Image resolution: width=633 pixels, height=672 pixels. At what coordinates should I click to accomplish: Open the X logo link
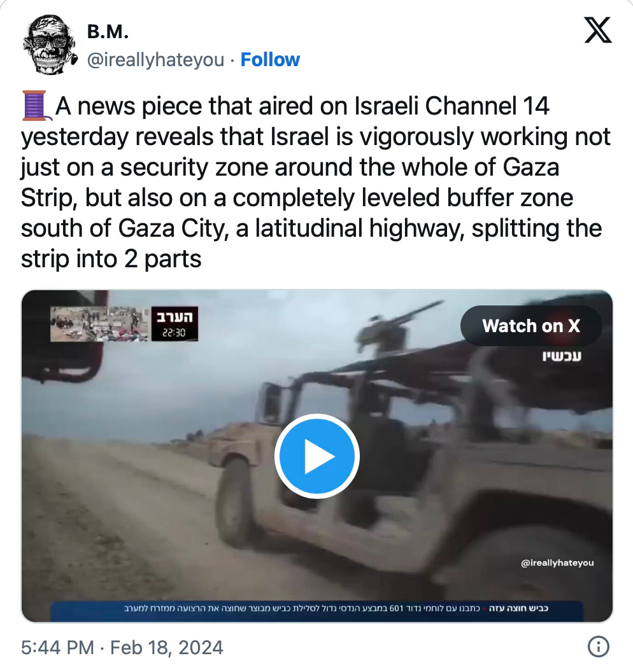pos(598,30)
